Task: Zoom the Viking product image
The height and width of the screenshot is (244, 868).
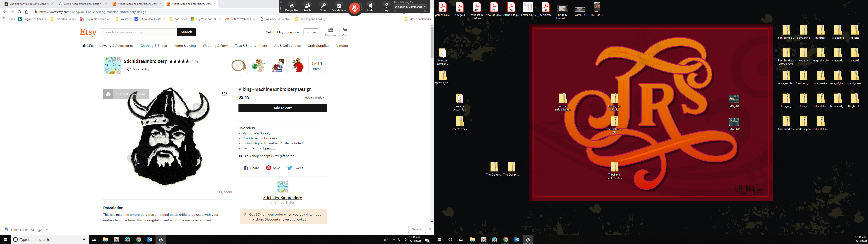Action: (225, 192)
